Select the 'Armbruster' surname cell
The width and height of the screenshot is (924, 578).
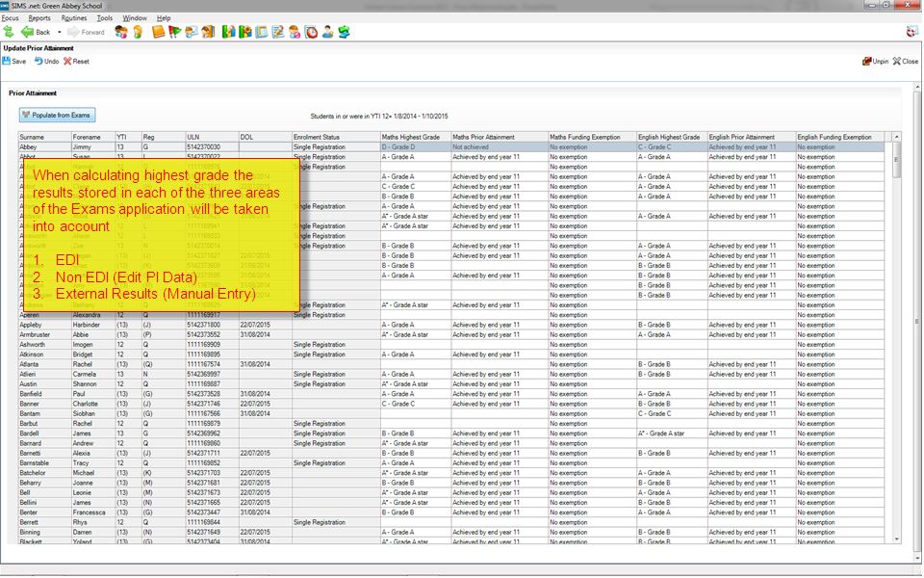click(x=45, y=334)
